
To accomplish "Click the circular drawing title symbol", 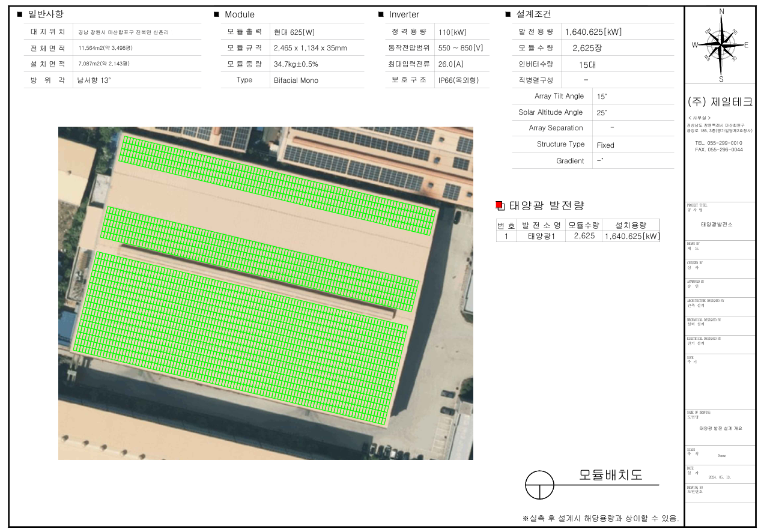I will (x=539, y=485).
